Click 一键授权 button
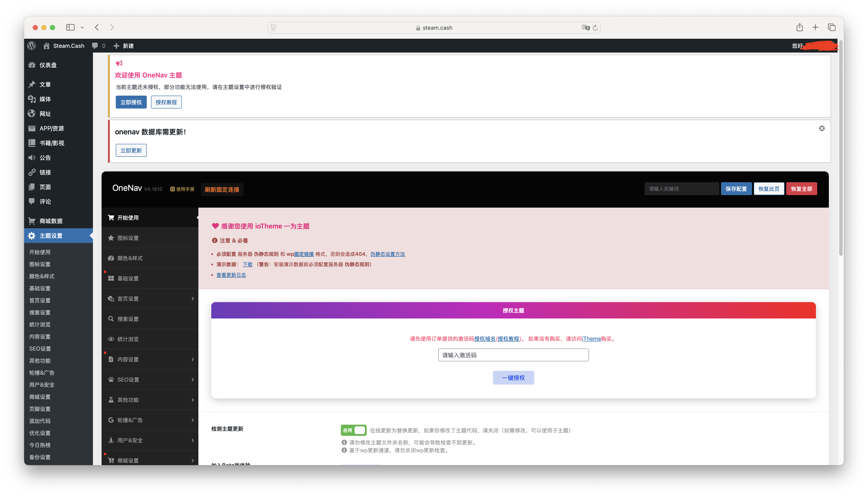The height and width of the screenshot is (497, 868). 513,377
